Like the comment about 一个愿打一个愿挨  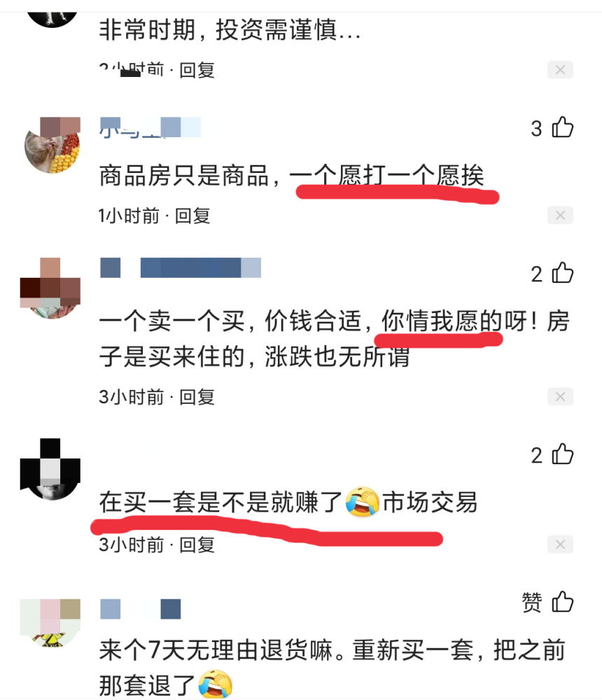(562, 127)
